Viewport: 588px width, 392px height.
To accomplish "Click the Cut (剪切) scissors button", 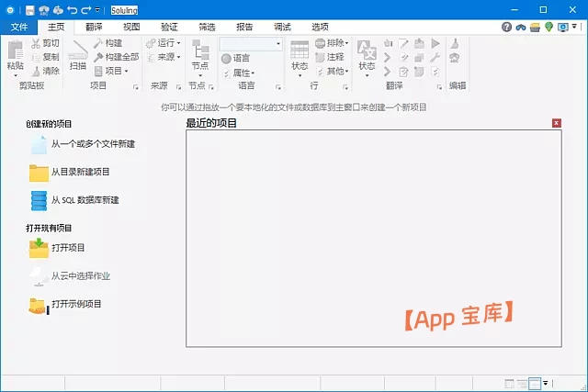I will coord(45,43).
